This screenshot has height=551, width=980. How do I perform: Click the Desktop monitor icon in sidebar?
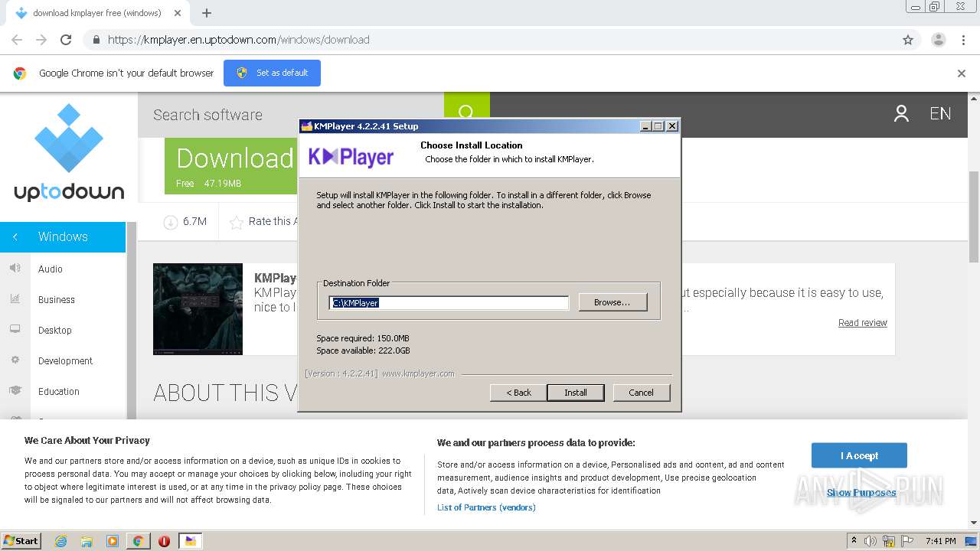[15, 329]
